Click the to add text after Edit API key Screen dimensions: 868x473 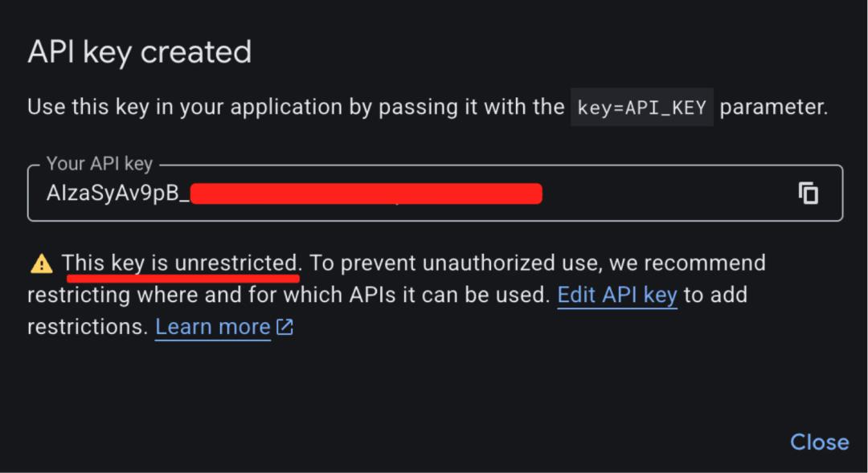715,295
